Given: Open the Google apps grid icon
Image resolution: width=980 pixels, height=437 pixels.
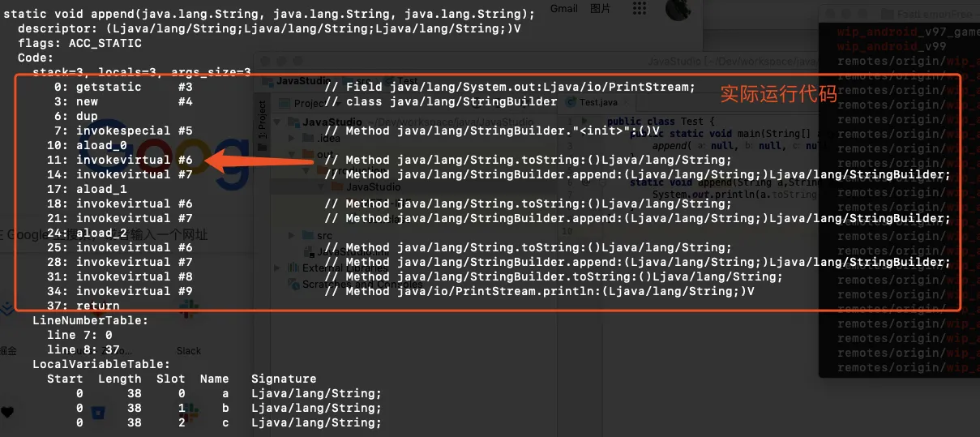Looking at the screenshot, I should 639,9.
